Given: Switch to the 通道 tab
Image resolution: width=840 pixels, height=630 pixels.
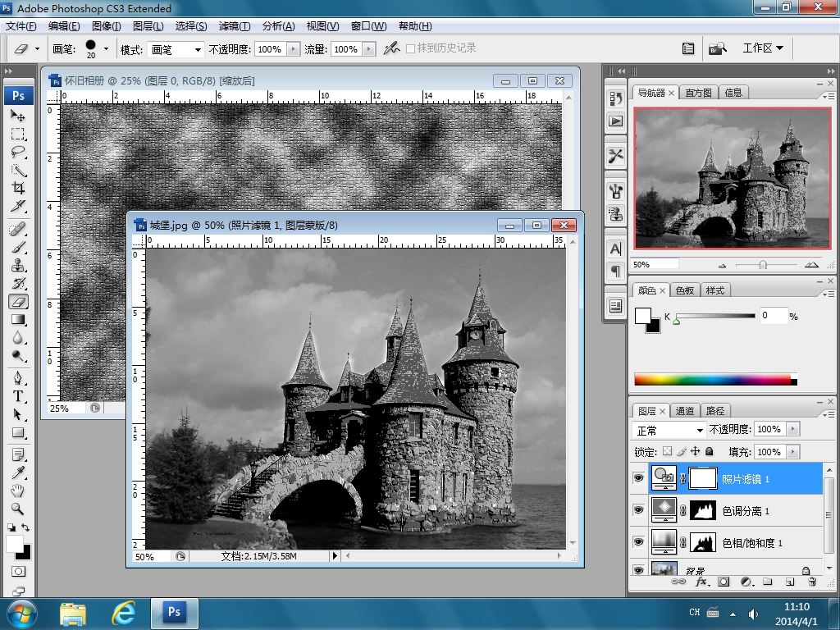Looking at the screenshot, I should click(x=685, y=411).
